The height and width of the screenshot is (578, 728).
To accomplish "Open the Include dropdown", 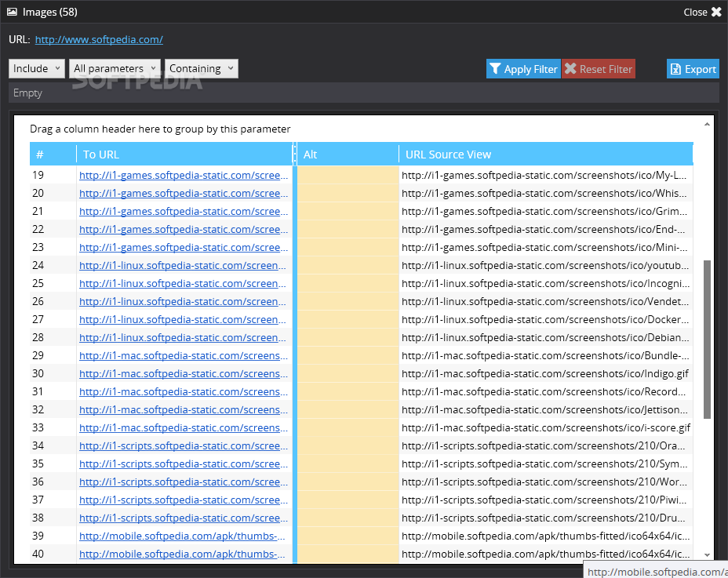I will click(x=37, y=69).
